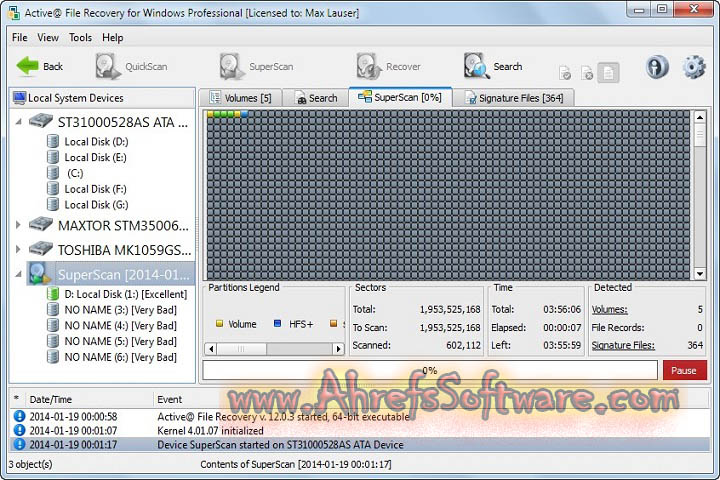The width and height of the screenshot is (720, 480).
Task: Click the info icon in toolbar
Action: click(x=657, y=67)
